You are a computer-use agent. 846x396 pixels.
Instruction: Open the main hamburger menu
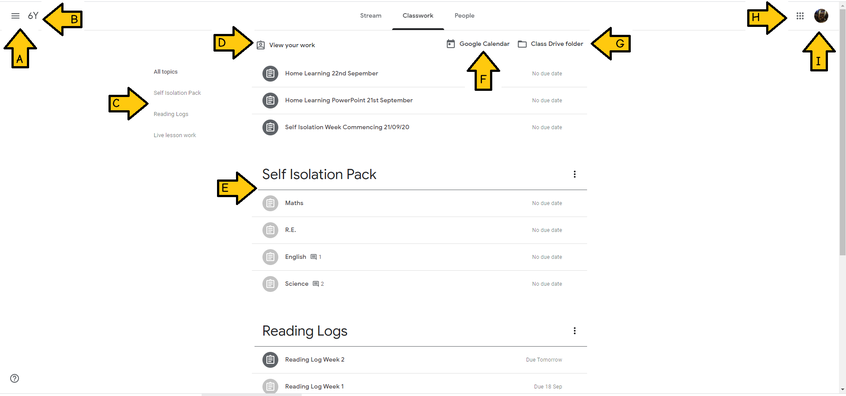[15, 16]
